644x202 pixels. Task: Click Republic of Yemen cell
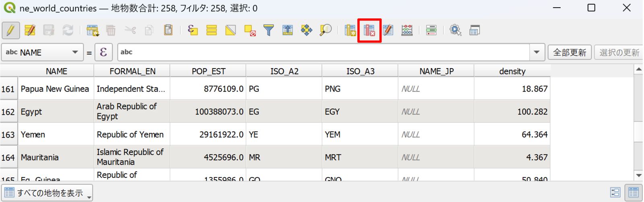[x=132, y=135]
